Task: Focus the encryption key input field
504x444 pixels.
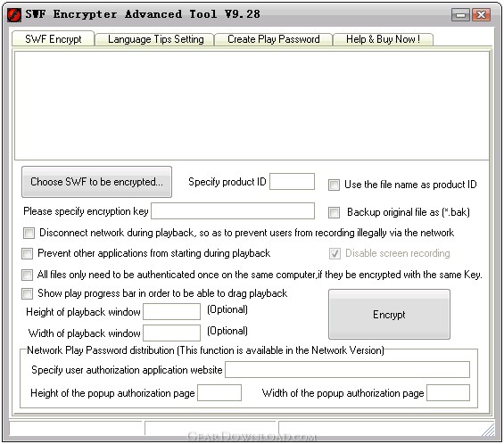Action: (233, 210)
